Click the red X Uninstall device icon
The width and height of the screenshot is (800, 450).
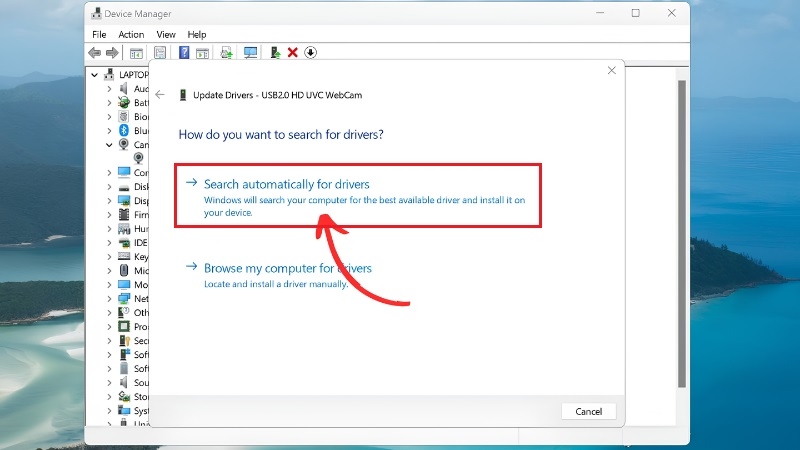tap(292, 53)
